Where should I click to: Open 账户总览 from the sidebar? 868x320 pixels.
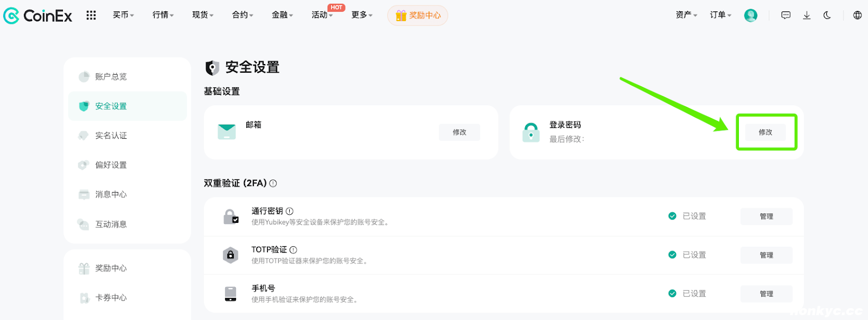pyautogui.click(x=111, y=76)
